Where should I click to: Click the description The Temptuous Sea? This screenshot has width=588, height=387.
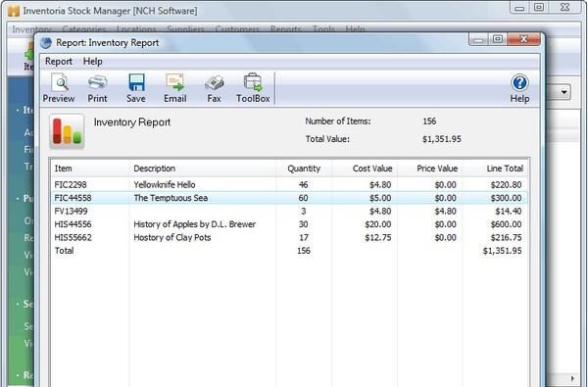171,198
